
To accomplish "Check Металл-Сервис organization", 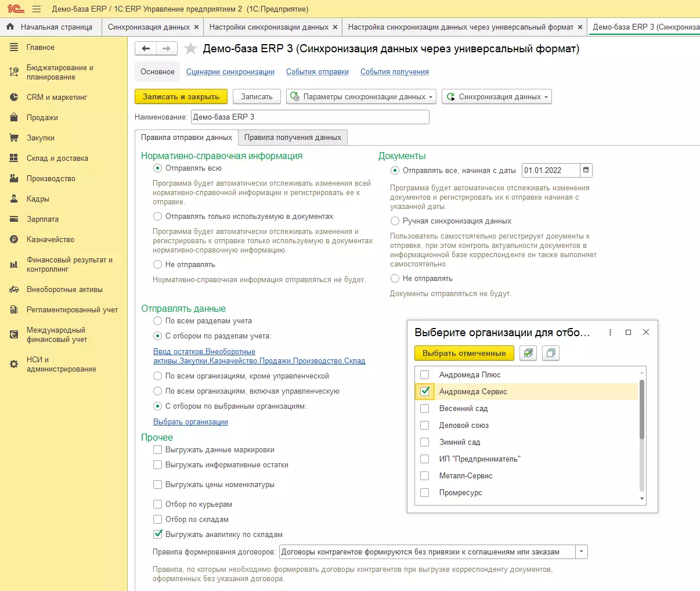I will point(425,476).
